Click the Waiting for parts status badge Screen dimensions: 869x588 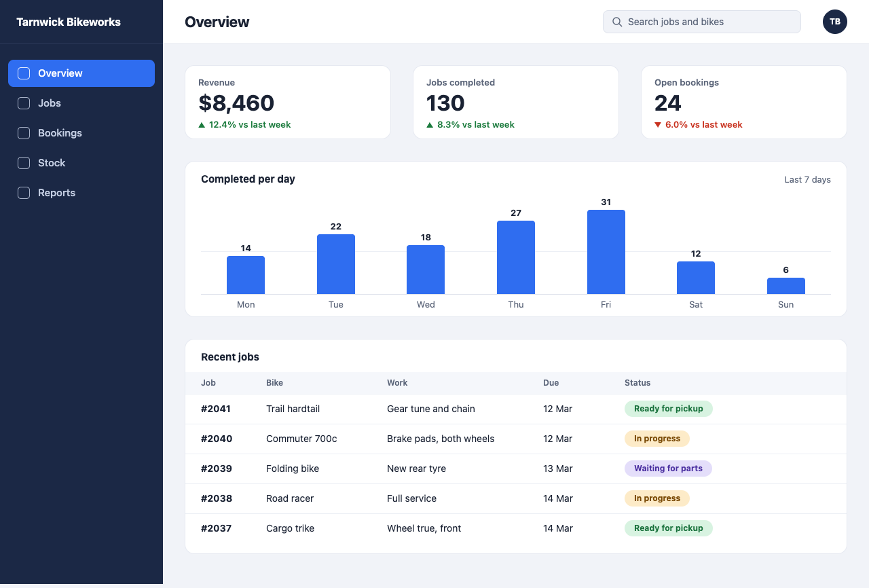[668, 468]
